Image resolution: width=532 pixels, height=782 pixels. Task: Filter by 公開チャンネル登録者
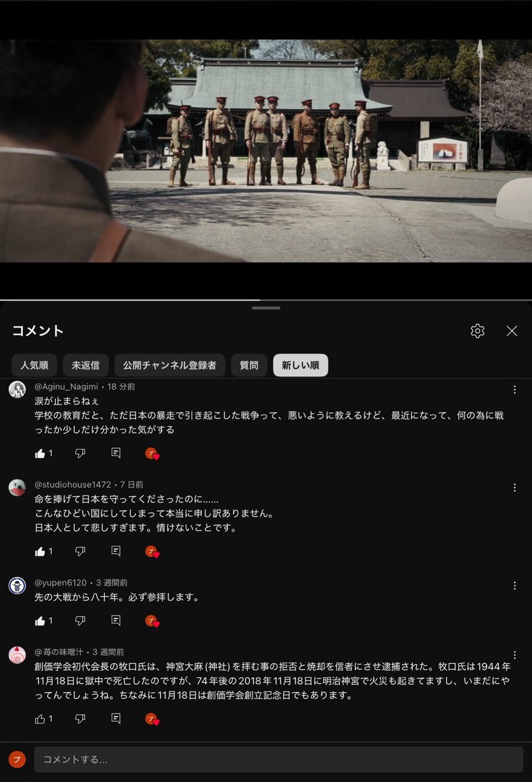tap(169, 365)
